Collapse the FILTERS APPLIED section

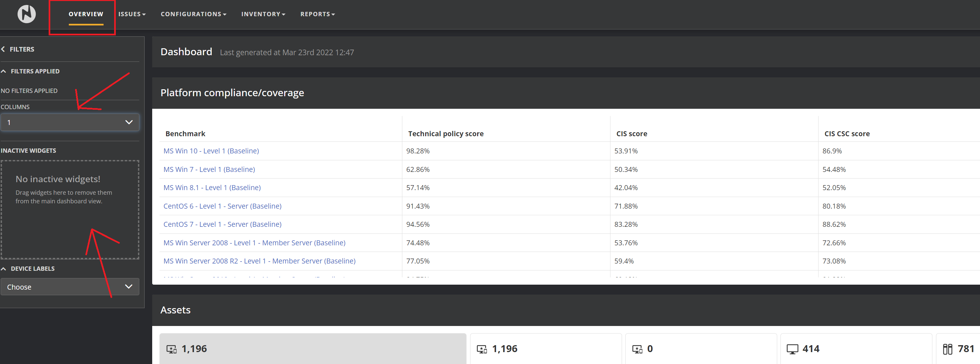coord(4,71)
